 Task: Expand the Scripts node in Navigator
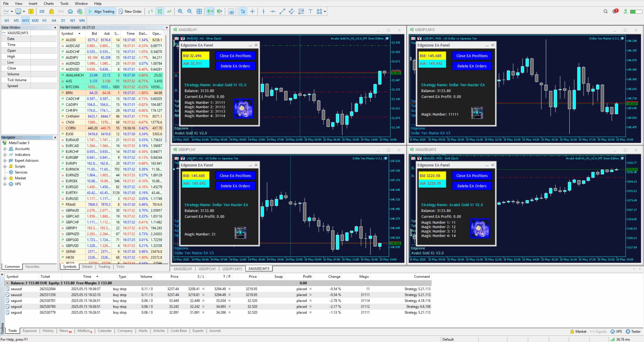click(5, 166)
